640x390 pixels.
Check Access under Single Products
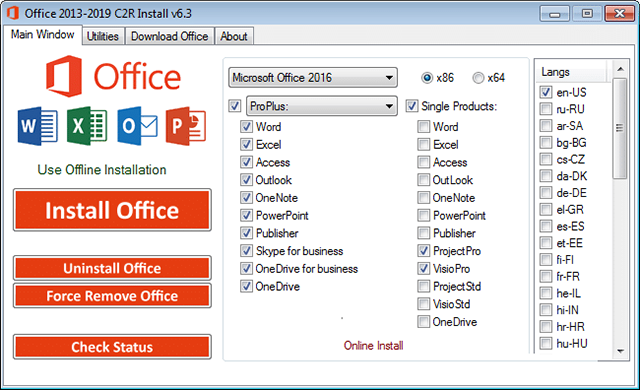pos(424,162)
